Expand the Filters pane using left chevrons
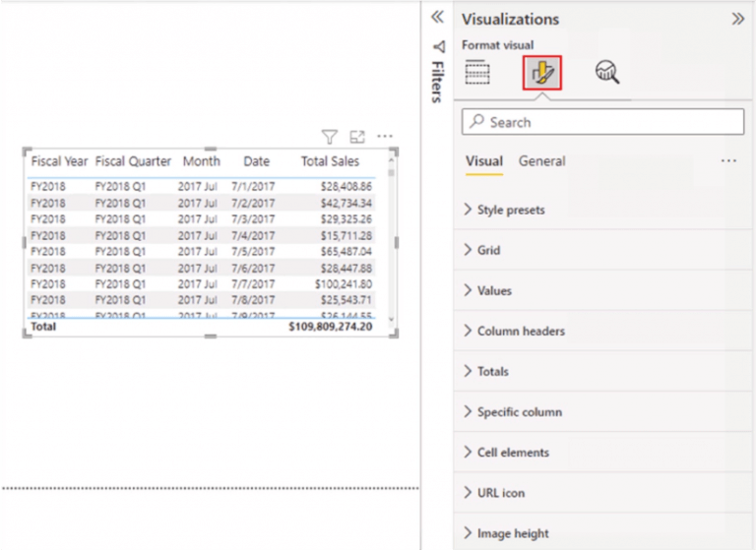 [437, 18]
